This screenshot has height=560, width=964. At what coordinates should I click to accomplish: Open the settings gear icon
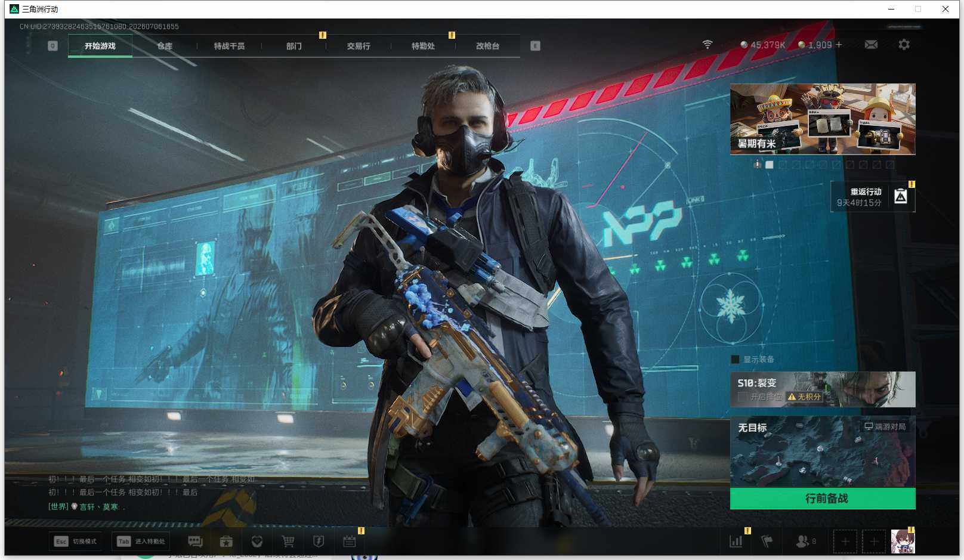[904, 45]
